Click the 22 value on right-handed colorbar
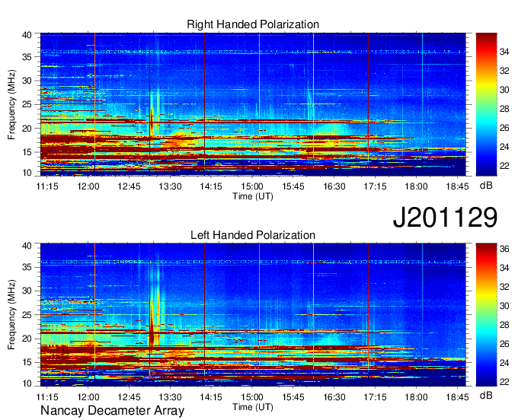The image size is (518, 420). 504,166
